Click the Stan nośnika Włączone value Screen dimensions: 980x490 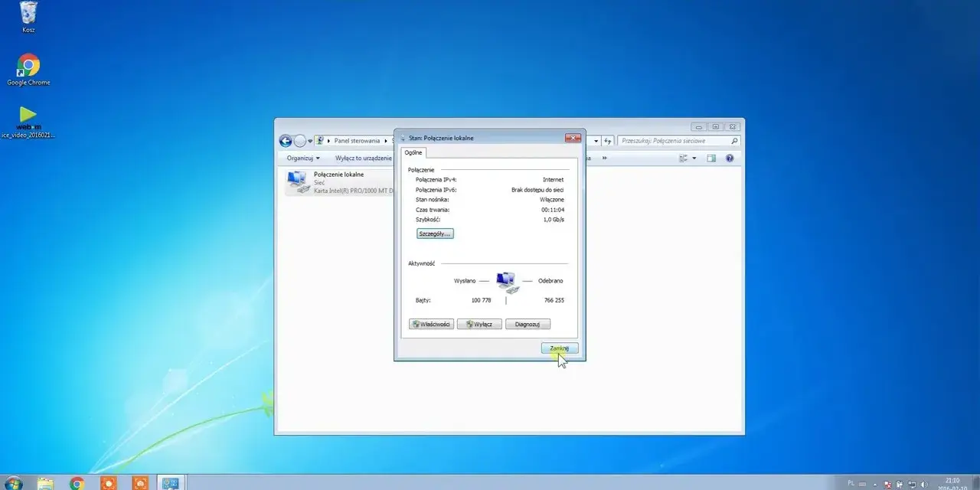point(552,200)
